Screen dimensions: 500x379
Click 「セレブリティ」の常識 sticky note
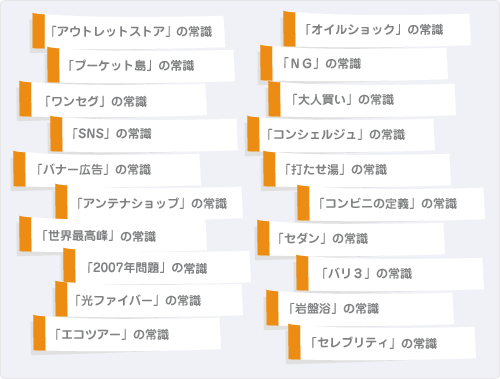point(382,342)
